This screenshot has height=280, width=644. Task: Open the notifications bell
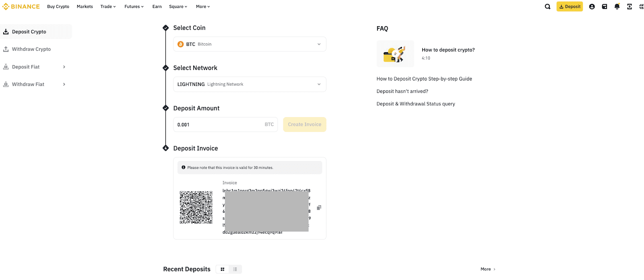[x=617, y=6]
